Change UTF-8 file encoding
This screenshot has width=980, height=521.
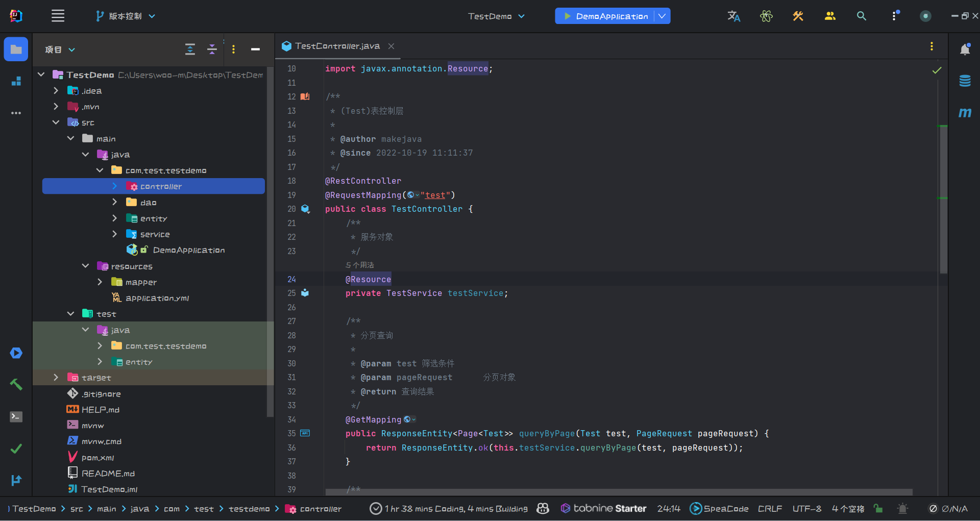click(807, 509)
